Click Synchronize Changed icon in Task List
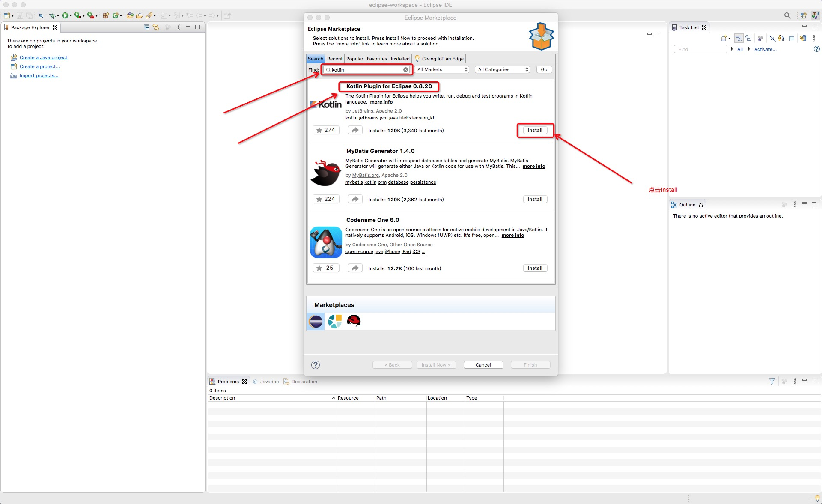The width and height of the screenshot is (822, 504). point(803,38)
